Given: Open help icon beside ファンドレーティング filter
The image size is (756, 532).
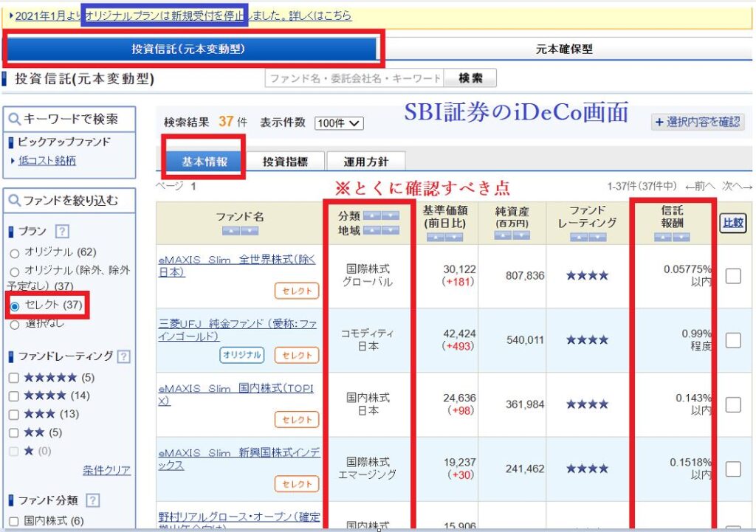Looking at the screenshot, I should pos(123,356).
